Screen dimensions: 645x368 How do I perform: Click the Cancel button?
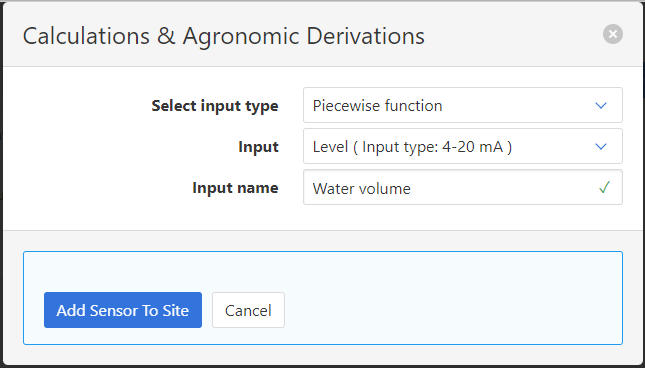[x=248, y=310]
